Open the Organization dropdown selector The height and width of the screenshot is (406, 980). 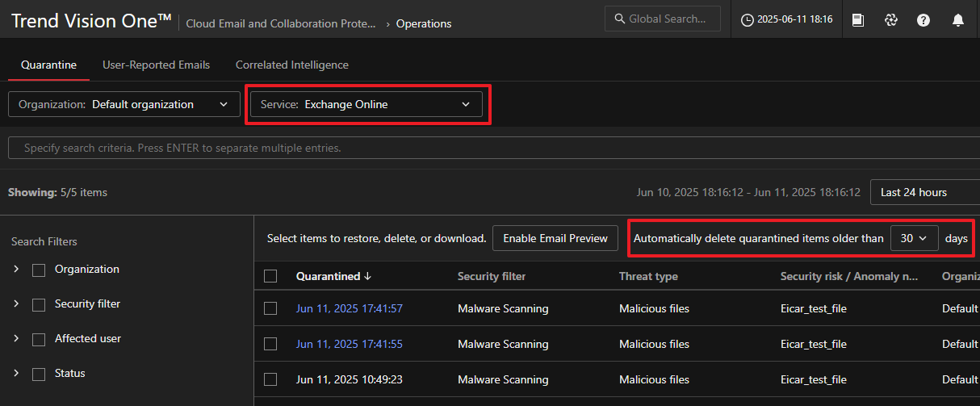click(x=124, y=104)
